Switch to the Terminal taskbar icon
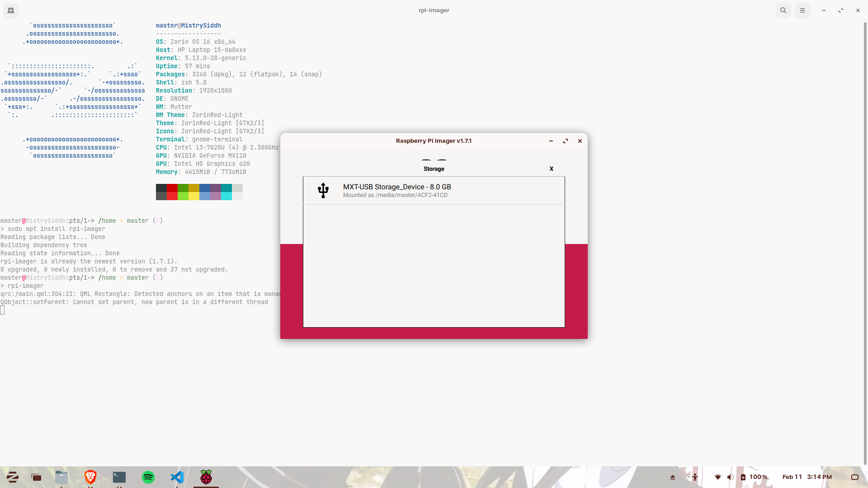Screen dimensions: 868x488 click(119, 477)
